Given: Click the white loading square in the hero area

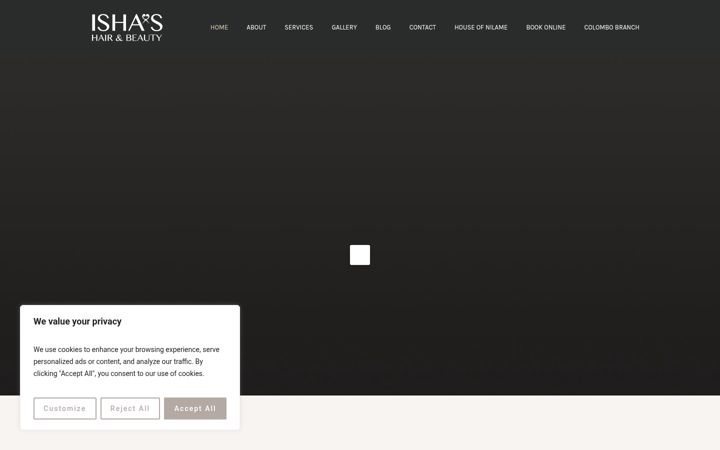Looking at the screenshot, I should tap(360, 255).
